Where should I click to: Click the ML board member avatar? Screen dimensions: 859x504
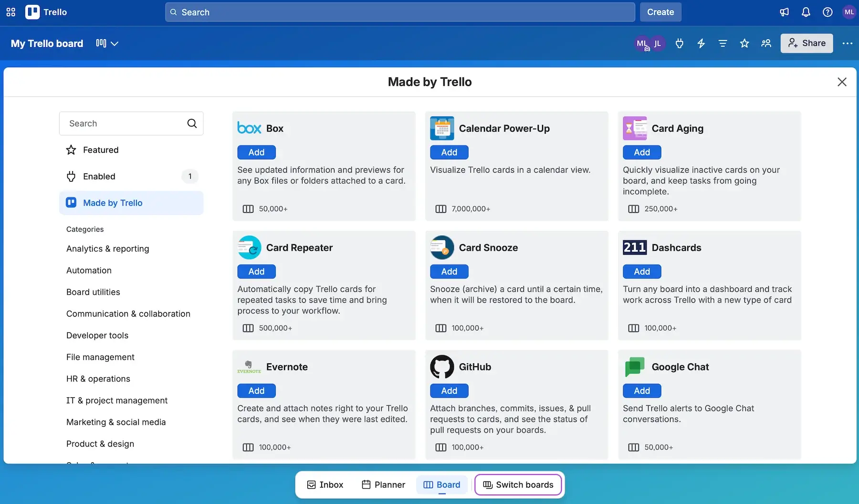[x=642, y=43]
